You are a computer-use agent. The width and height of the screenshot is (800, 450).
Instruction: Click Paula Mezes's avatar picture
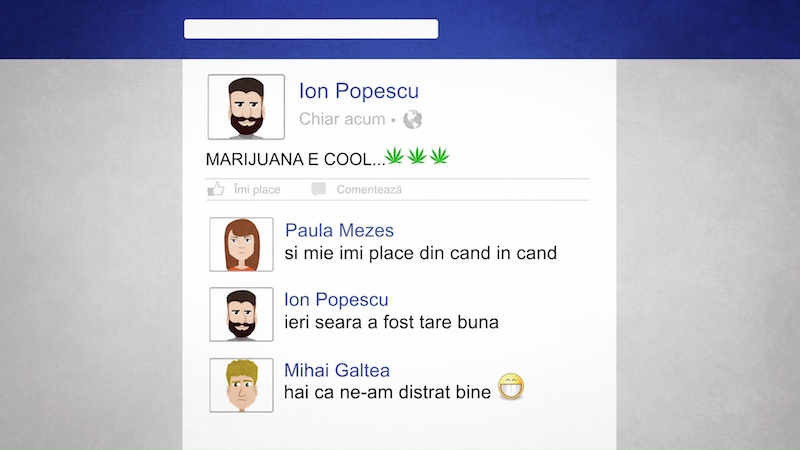[241, 244]
